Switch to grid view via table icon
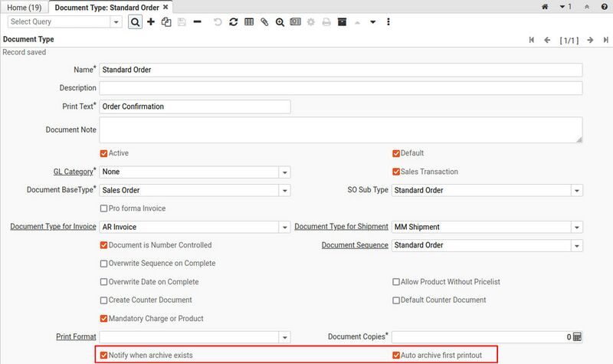This screenshot has width=613, height=364. point(249,22)
